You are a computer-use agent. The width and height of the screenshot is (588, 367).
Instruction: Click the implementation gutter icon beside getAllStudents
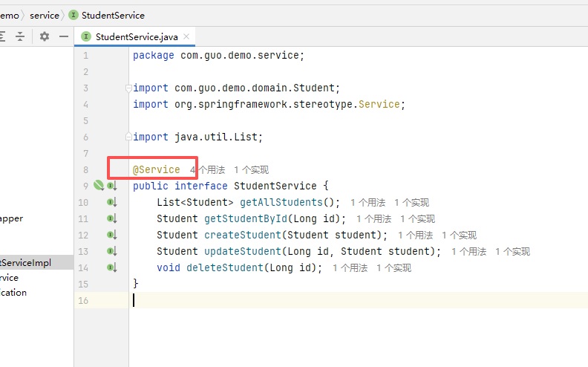(111, 202)
